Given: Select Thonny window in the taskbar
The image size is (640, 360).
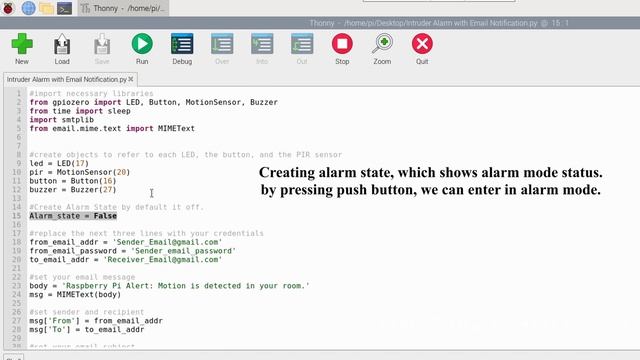Looking at the screenshot, I should pos(123,8).
